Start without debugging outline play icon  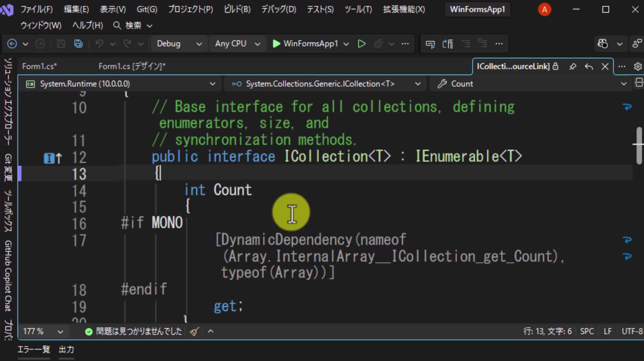pyautogui.click(x=361, y=44)
